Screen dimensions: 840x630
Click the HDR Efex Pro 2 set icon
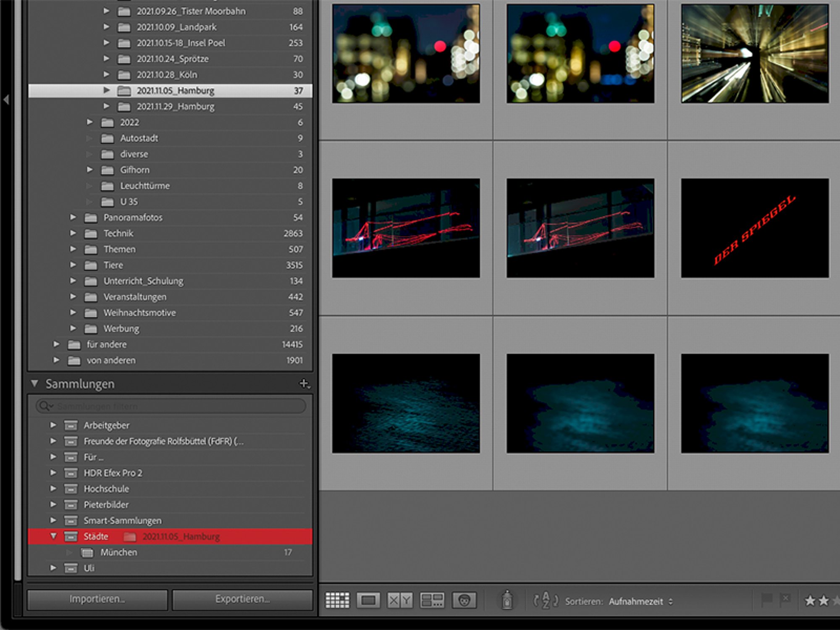pyautogui.click(x=71, y=473)
